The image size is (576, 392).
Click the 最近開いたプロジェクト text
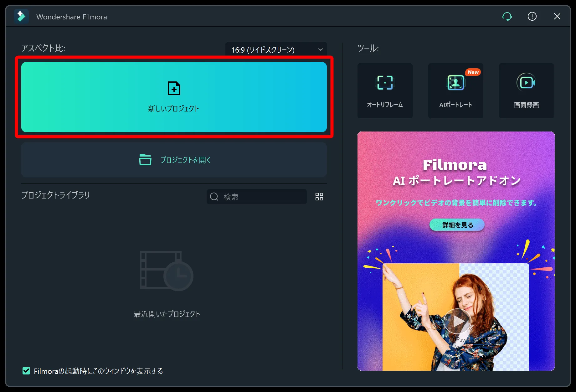167,314
